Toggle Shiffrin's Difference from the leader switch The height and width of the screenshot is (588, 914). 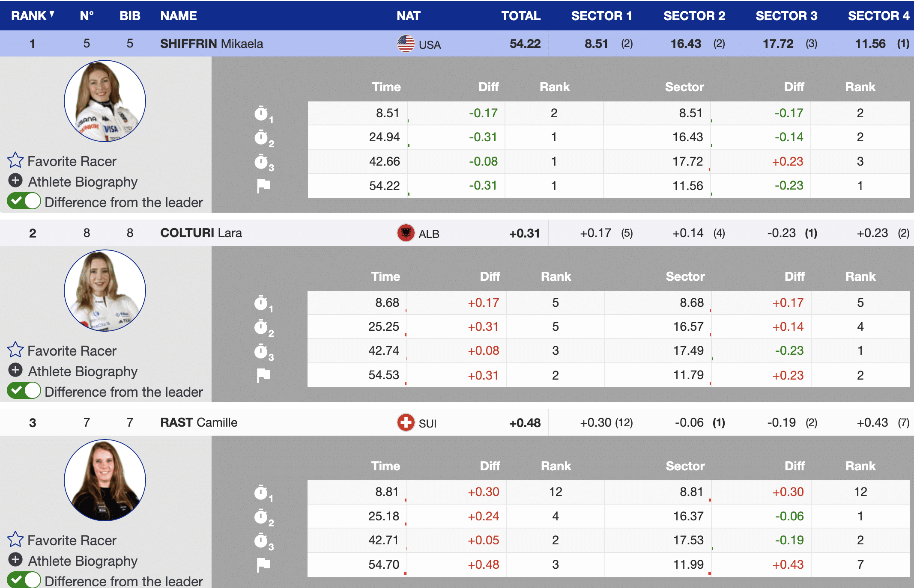point(24,201)
